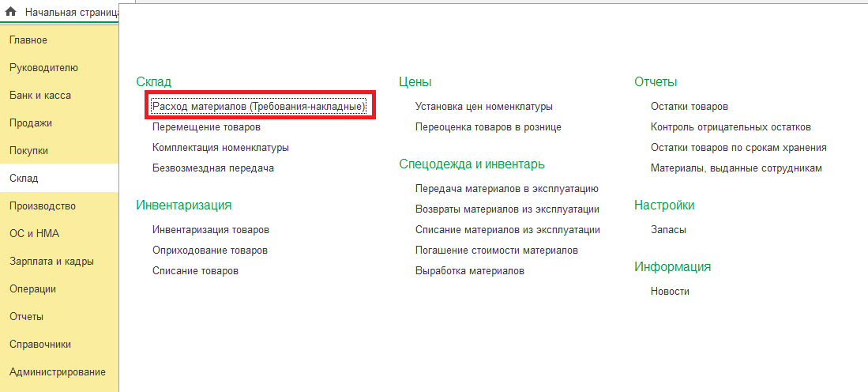Open Инвентаризация товаров document list

click(x=211, y=230)
